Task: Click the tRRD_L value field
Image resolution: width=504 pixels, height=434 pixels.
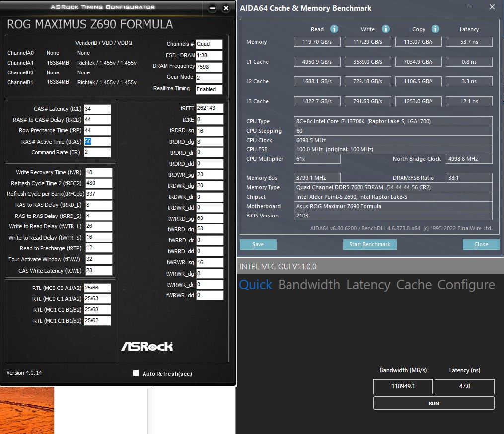Action: (99, 205)
